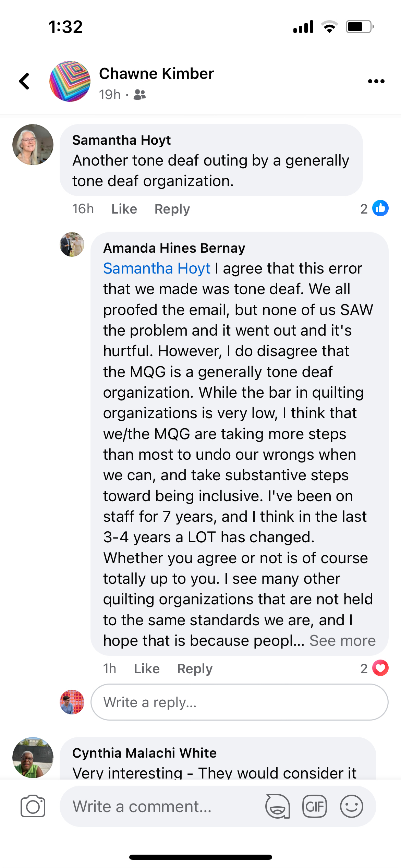Expand Amanda's reply with See more
Image resolution: width=401 pixels, height=868 pixels.
[342, 641]
